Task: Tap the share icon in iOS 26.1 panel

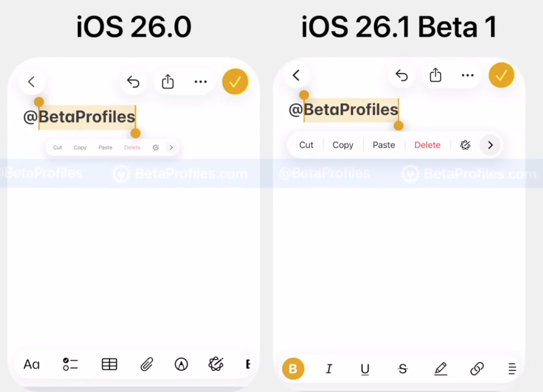Action: click(436, 76)
